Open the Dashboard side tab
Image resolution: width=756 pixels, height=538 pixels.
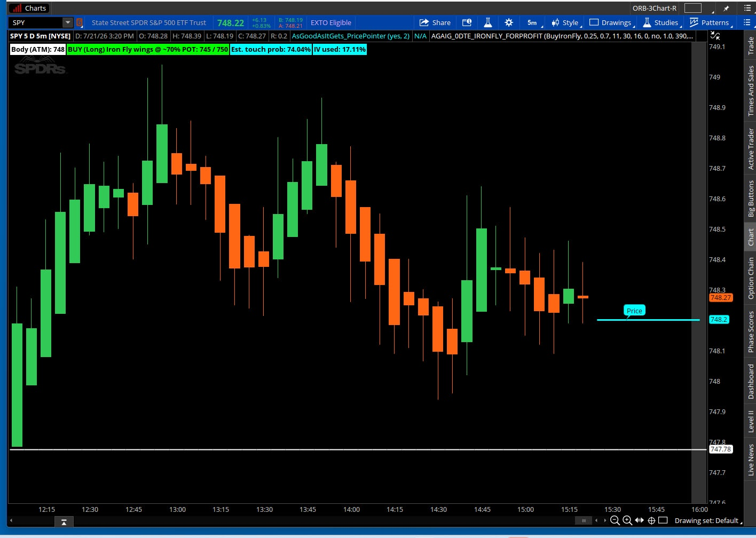click(x=751, y=381)
